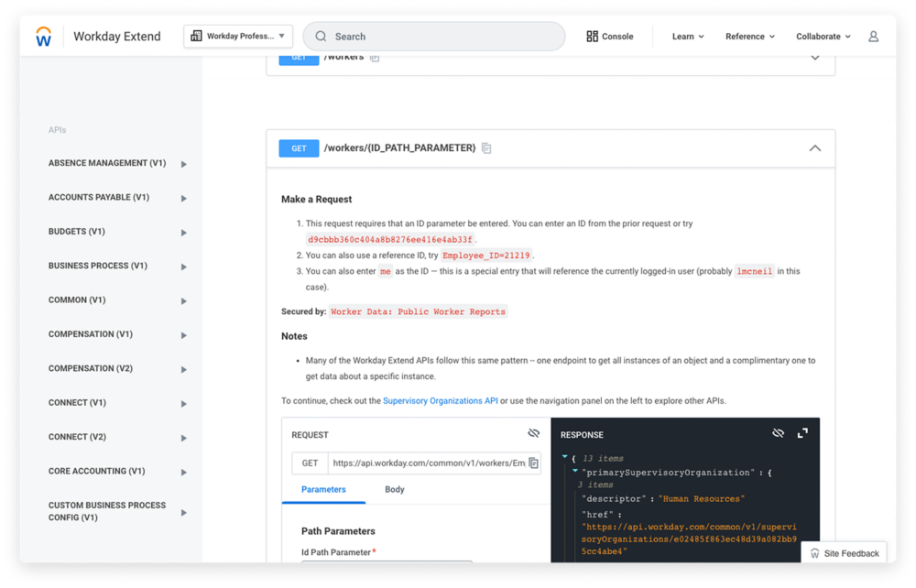Viewport: 916px width, 588px height.
Task: Click the Make a Request heading
Action: [317, 199]
